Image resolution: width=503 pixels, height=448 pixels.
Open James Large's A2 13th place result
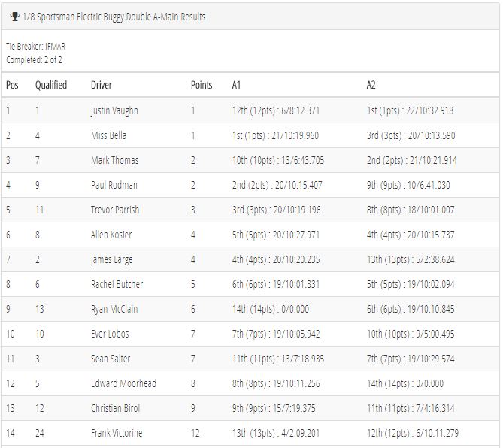(x=411, y=259)
